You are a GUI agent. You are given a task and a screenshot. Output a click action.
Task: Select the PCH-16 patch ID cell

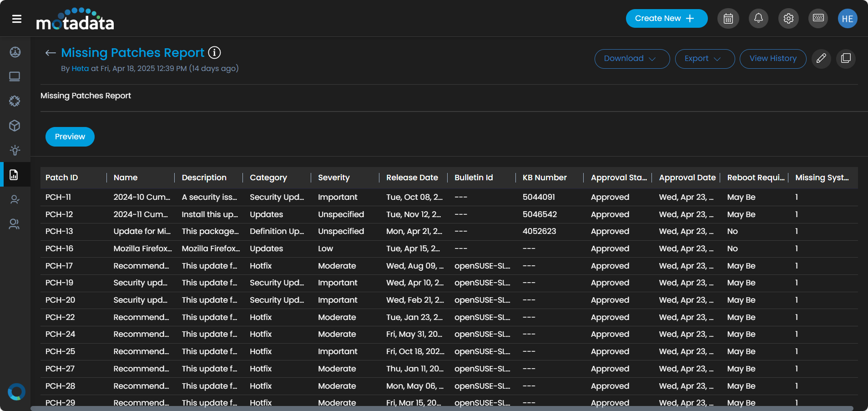pyautogui.click(x=59, y=249)
